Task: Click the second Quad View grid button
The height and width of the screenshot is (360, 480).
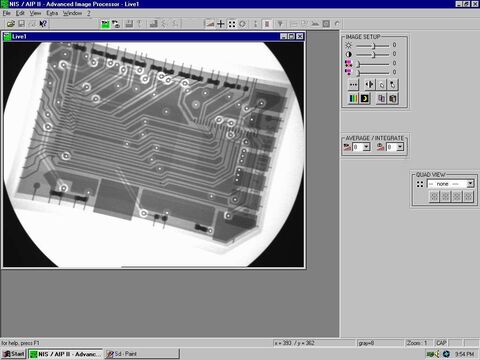Action: pyautogui.click(x=445, y=196)
